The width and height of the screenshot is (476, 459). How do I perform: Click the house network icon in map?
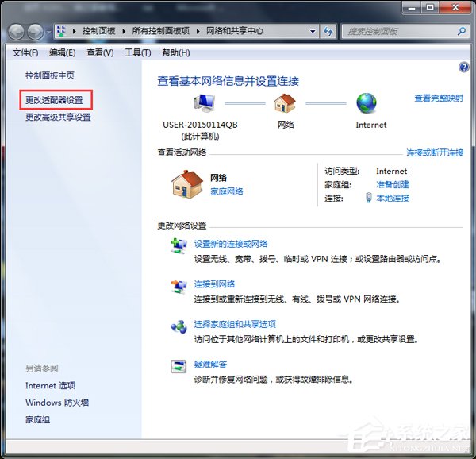[x=285, y=103]
